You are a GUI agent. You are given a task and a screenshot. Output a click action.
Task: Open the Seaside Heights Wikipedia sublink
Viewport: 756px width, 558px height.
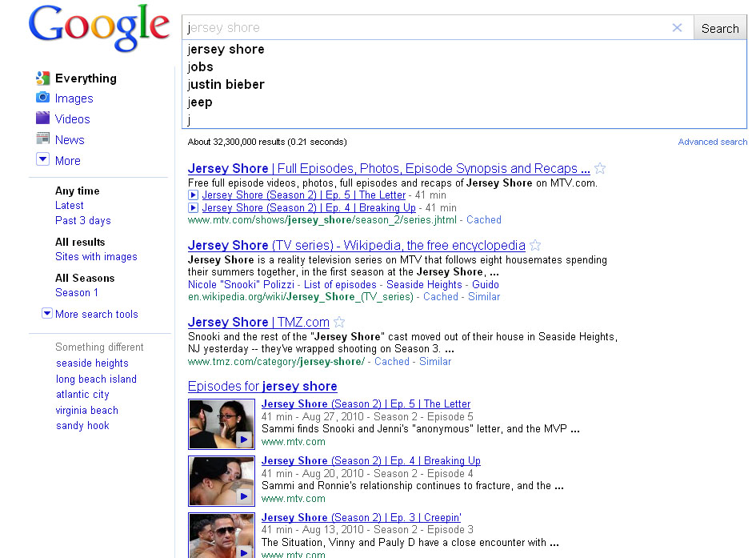[424, 284]
